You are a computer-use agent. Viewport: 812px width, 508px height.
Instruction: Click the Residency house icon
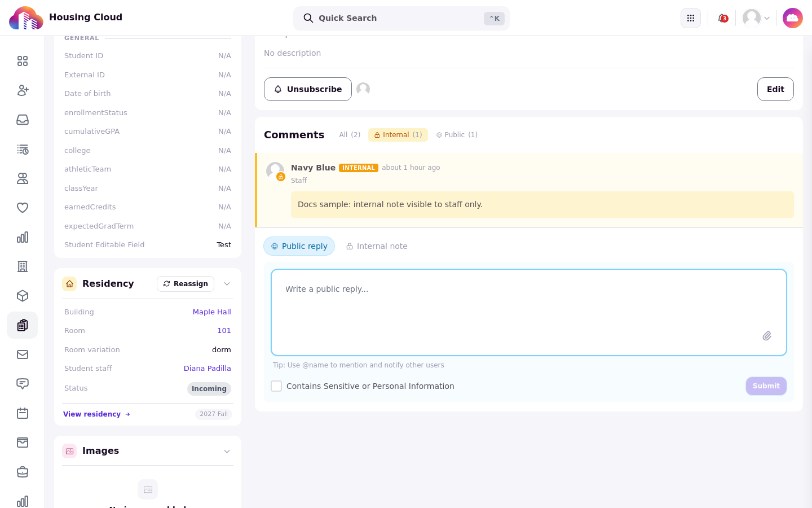pos(69,284)
